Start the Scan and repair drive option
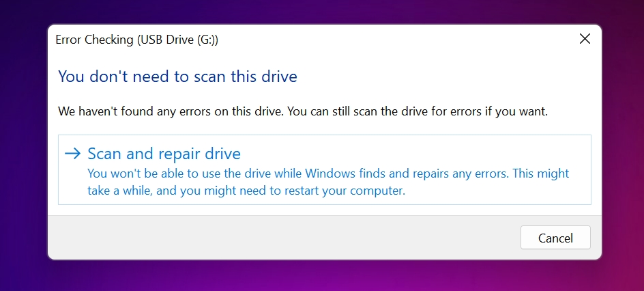 pyautogui.click(x=164, y=154)
